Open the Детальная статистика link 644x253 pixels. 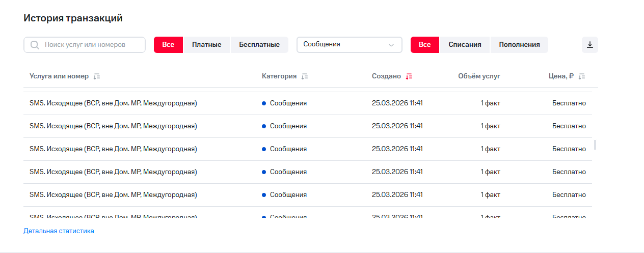pos(59,231)
